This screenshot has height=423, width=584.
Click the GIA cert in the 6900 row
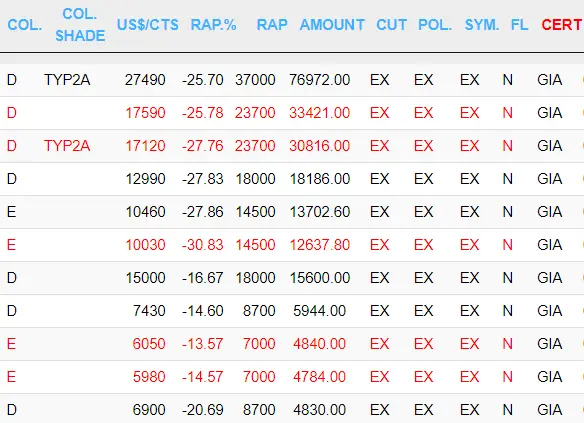(x=549, y=410)
